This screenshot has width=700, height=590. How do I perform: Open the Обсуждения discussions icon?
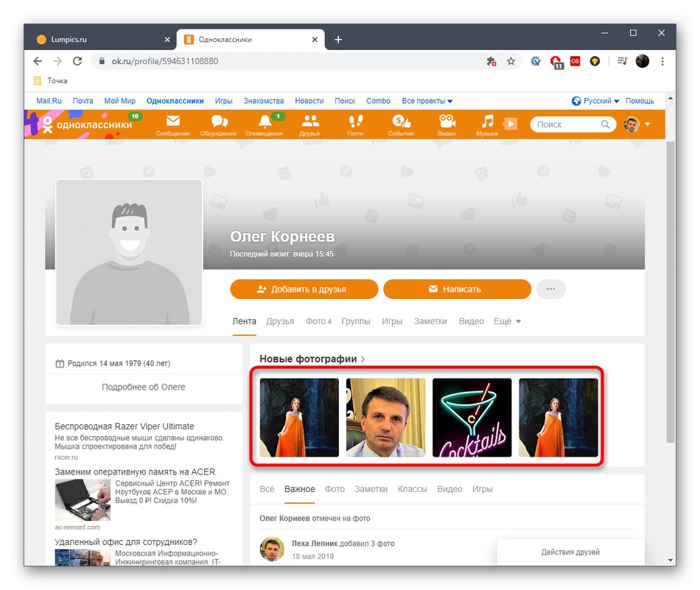click(220, 124)
